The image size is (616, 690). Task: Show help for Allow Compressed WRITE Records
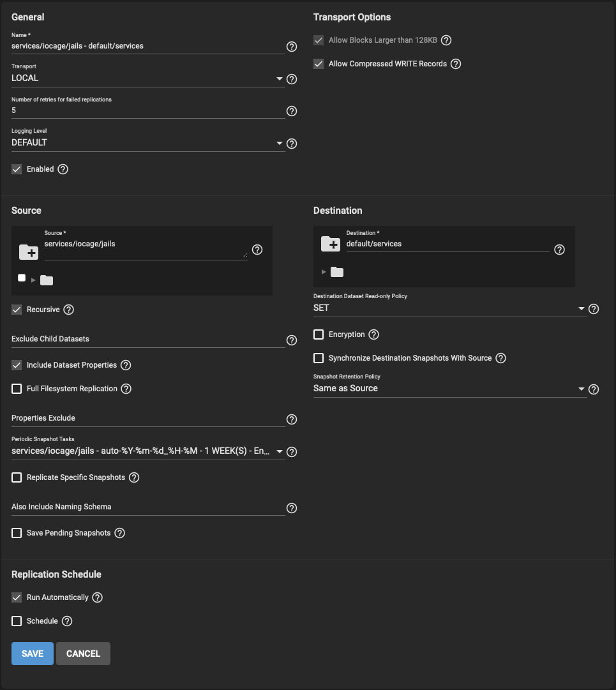(456, 64)
